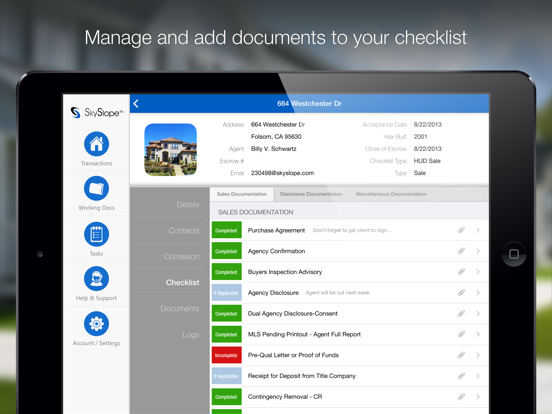Click Completed status on Contingency Removal - CR
This screenshot has width=552, height=414.
coord(227,397)
